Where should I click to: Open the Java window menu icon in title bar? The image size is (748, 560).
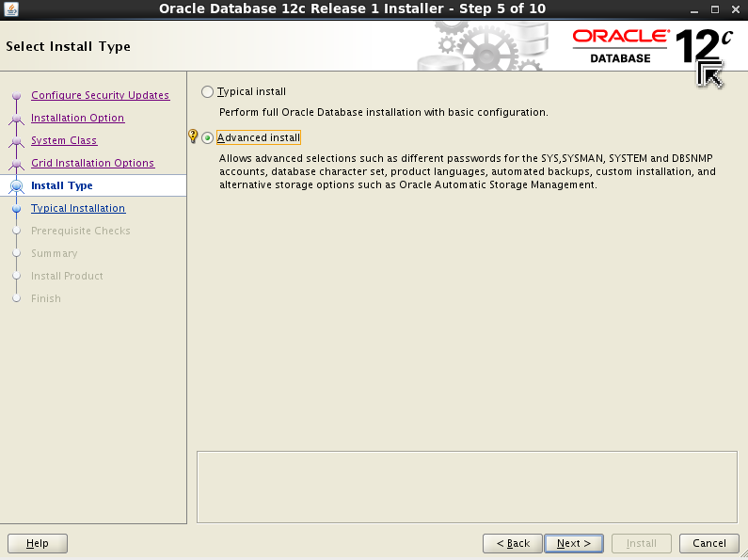click(x=11, y=8)
